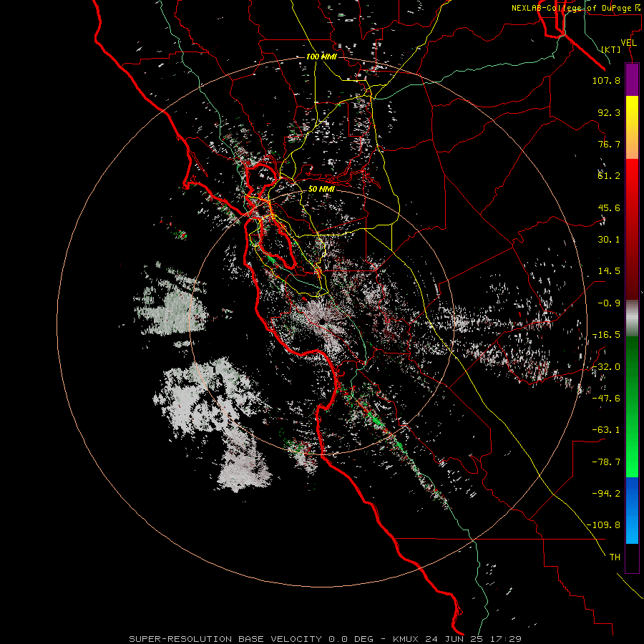Select the -78.7 legend value
Viewport: 644px width, 644px height.
tap(606, 462)
